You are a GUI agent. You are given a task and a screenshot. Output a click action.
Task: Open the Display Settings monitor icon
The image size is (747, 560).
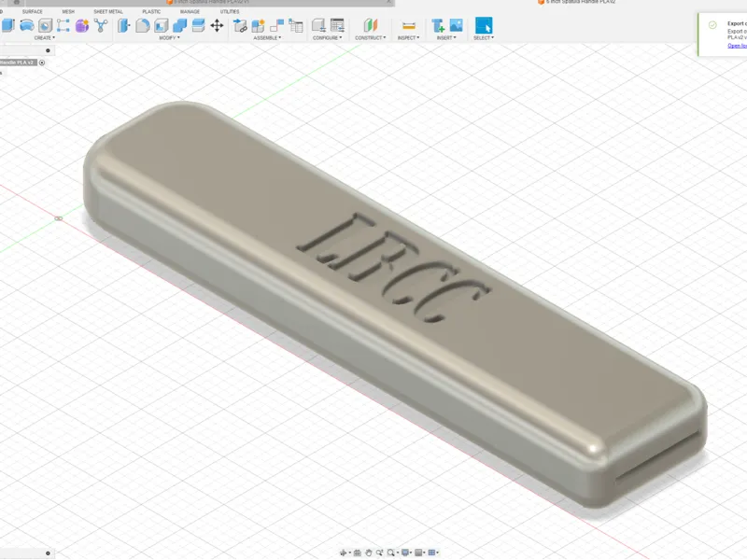point(405,553)
